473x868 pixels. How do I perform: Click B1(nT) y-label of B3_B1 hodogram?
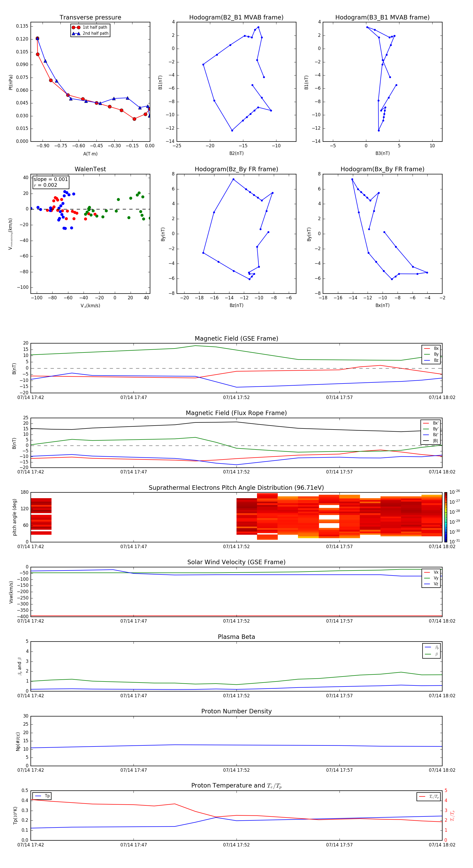click(x=306, y=82)
